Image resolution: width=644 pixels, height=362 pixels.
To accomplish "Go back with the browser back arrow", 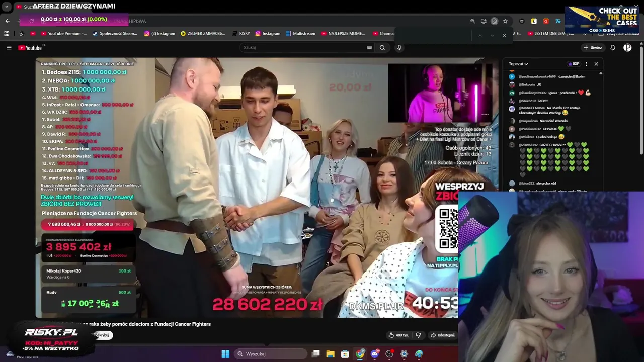I will [x=7, y=21].
